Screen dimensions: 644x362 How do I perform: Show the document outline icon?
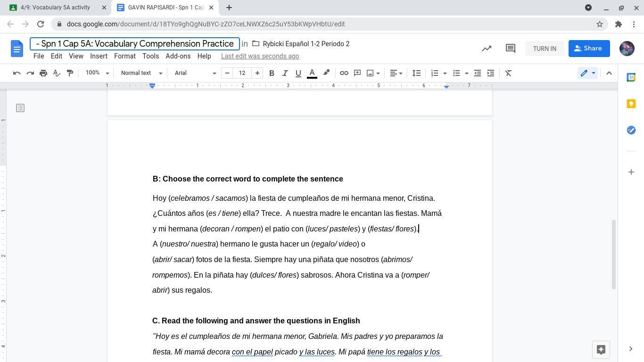tap(20, 108)
